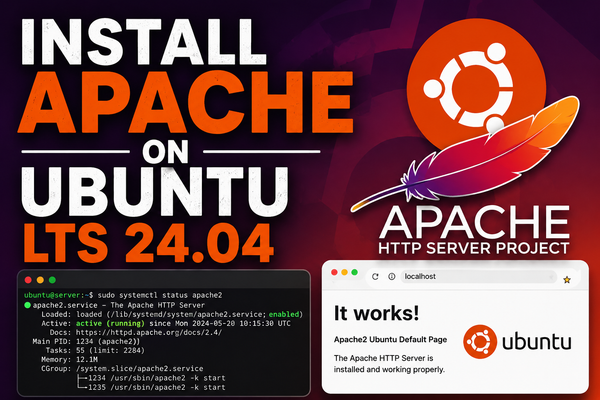Click the black ubuntu wordmark in browser

click(x=536, y=342)
